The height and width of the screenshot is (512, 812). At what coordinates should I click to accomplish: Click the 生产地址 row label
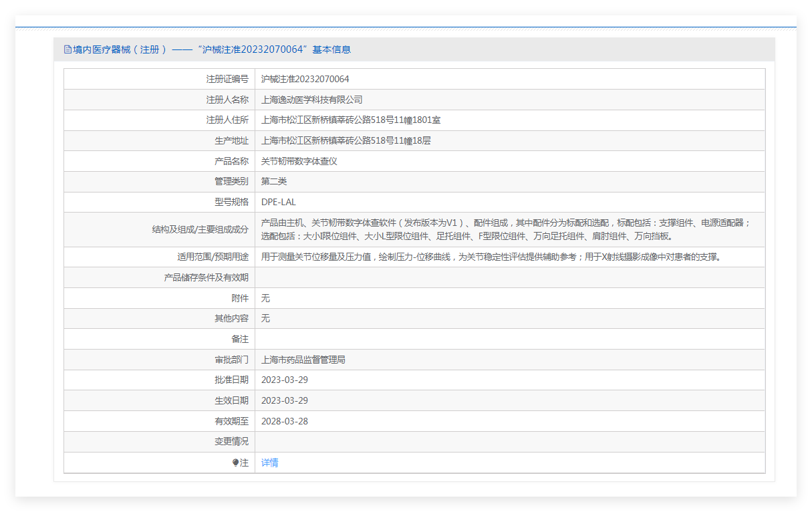(231, 141)
